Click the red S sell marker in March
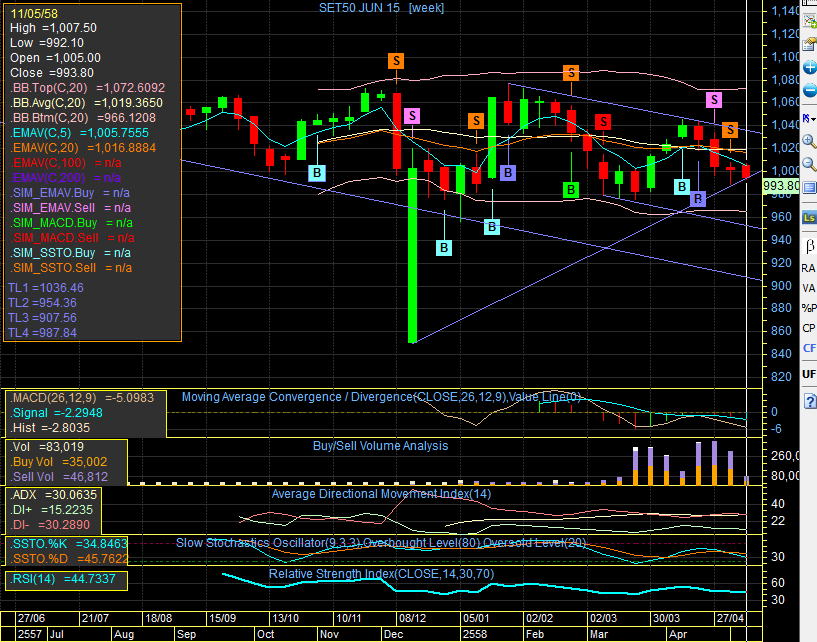817x642 pixels. point(603,122)
